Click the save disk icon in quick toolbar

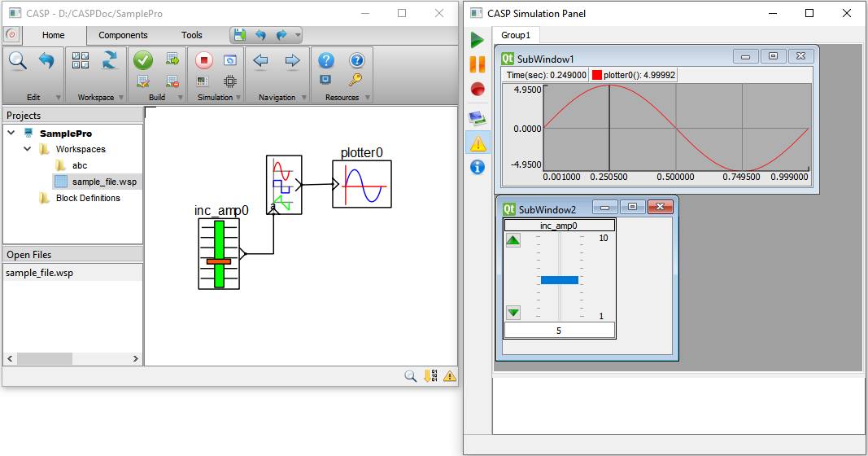(239, 35)
